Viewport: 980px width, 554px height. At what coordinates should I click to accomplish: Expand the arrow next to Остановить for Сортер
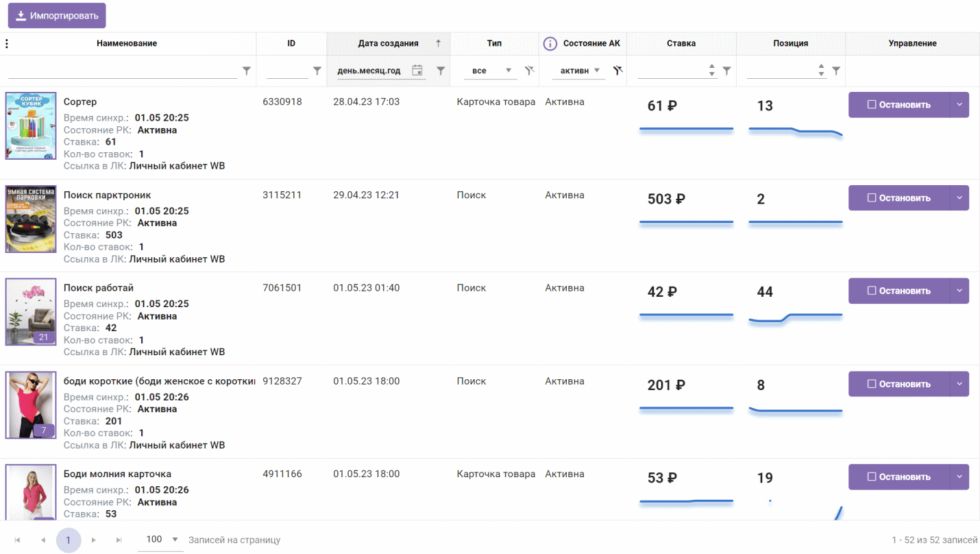[x=959, y=105]
